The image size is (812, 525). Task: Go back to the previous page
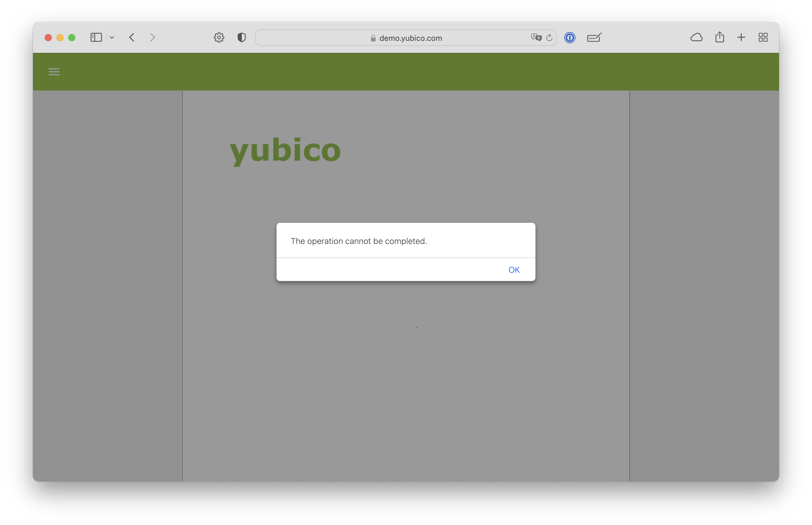132,38
